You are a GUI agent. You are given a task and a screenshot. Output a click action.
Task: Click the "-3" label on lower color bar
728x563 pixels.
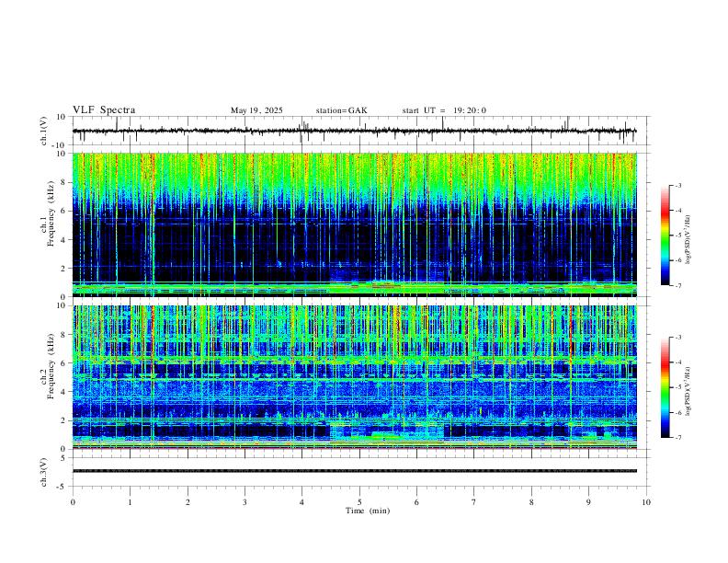(677, 338)
